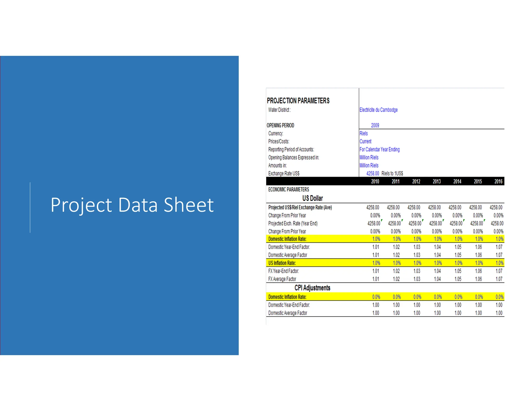Select the 2015 column header

point(478,182)
